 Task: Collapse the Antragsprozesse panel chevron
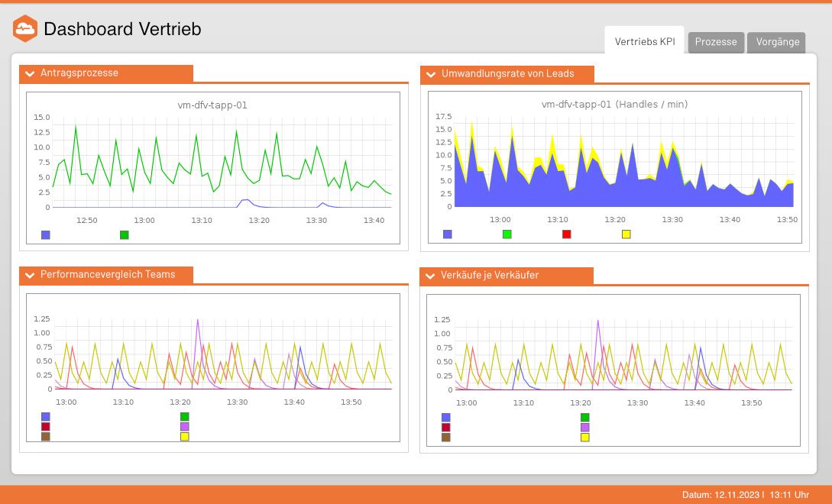coord(30,74)
